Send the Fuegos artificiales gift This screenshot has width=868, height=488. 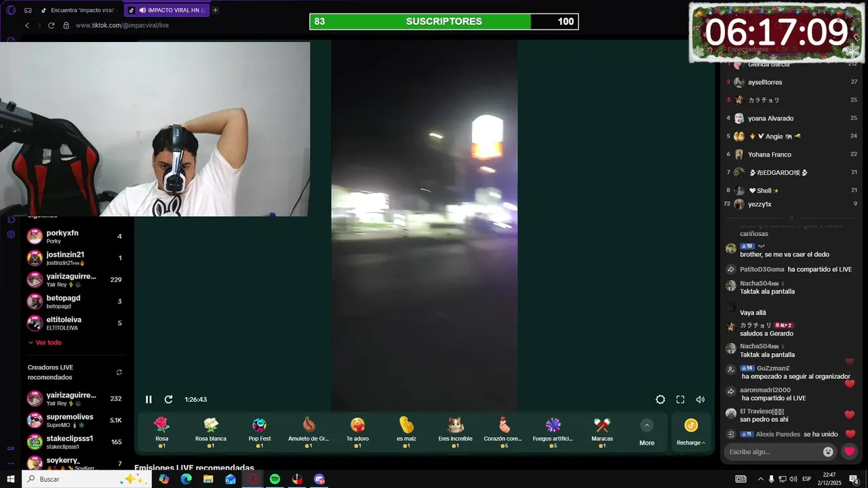click(x=553, y=432)
